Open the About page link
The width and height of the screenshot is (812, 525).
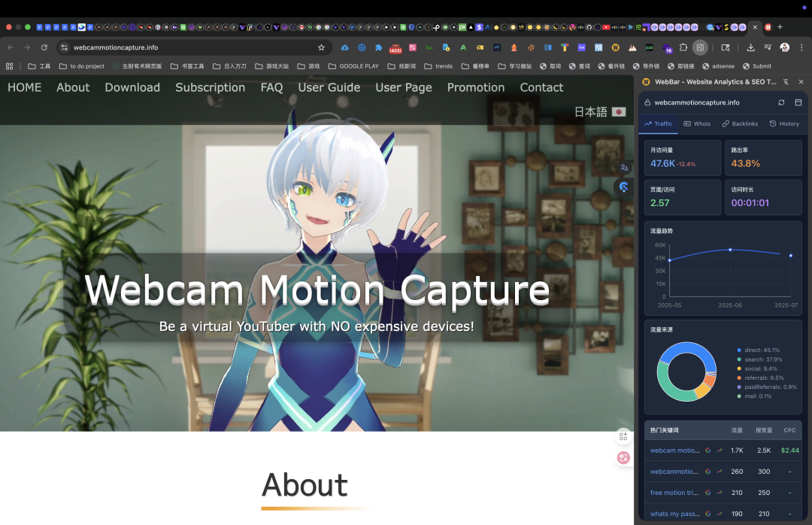click(73, 87)
